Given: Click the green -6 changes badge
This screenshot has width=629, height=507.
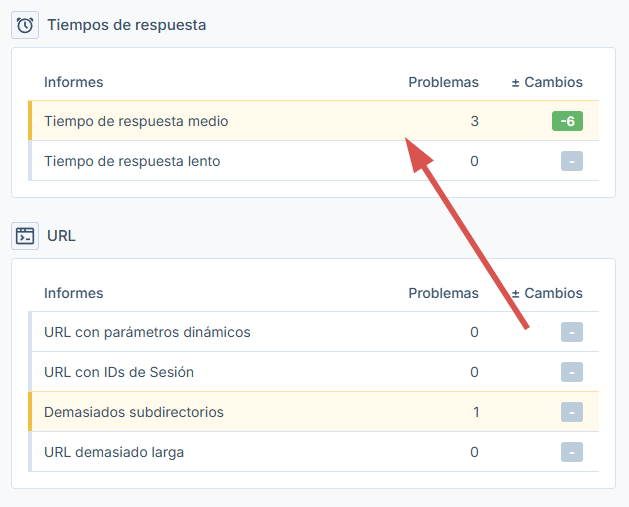Looking at the screenshot, I should pos(567,121).
